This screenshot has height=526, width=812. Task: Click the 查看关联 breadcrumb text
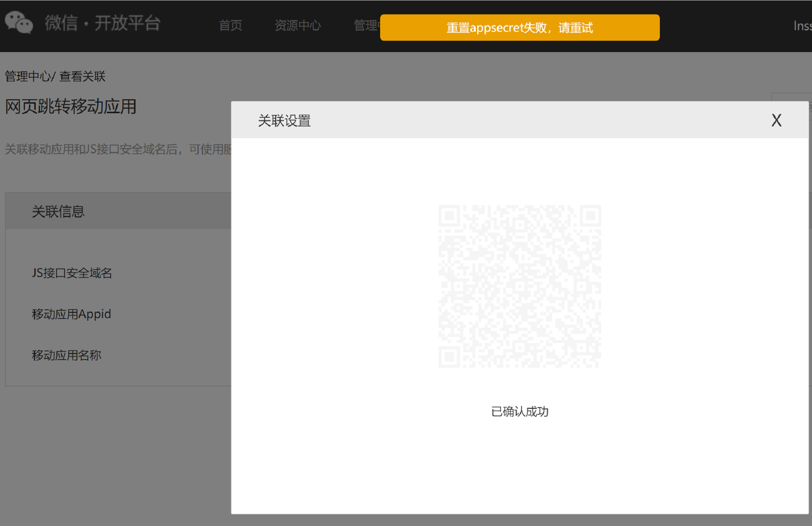82,77
